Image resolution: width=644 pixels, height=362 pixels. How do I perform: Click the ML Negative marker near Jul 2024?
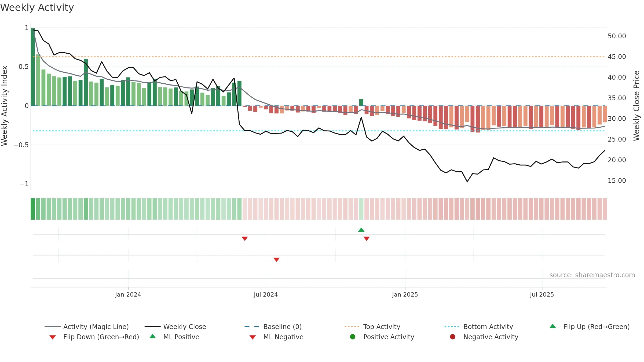tap(276, 260)
